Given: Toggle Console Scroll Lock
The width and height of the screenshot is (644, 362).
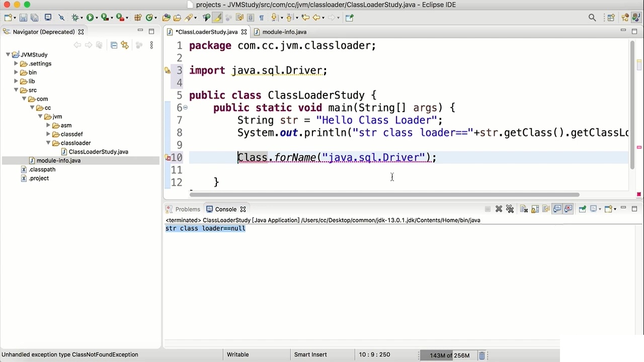Looking at the screenshot, I should 535,209.
